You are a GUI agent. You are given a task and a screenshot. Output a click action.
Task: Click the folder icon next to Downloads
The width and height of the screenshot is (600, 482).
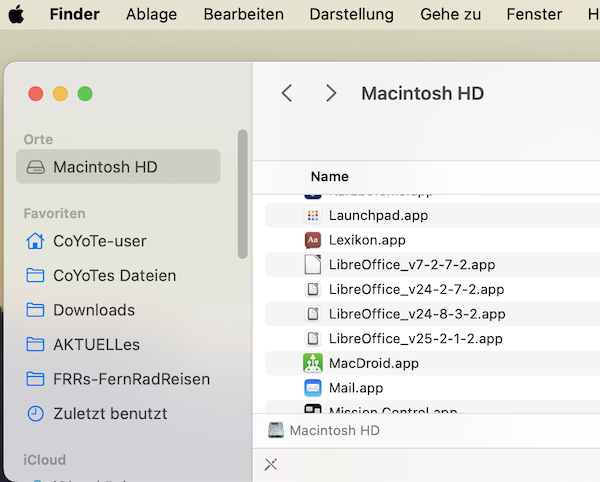35,309
